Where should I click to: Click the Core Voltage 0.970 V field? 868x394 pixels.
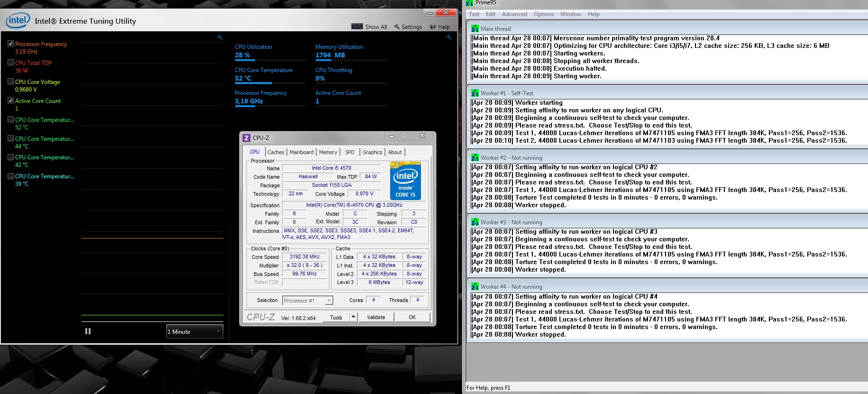pos(365,193)
